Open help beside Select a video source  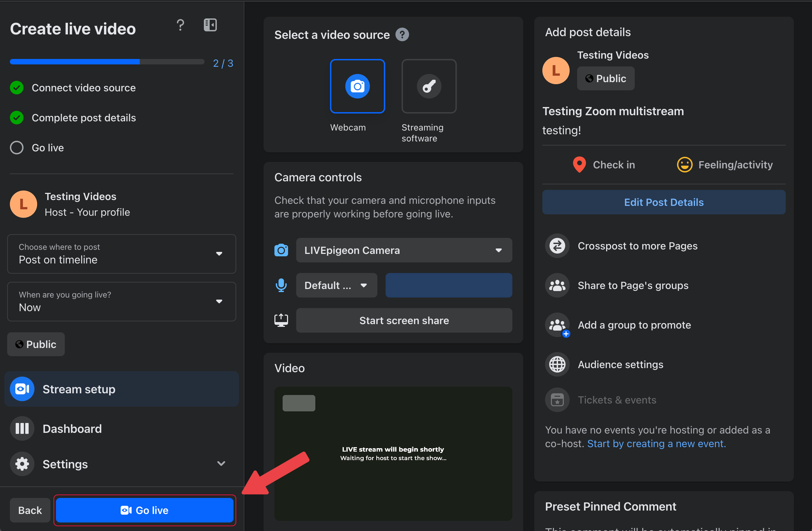402,34
